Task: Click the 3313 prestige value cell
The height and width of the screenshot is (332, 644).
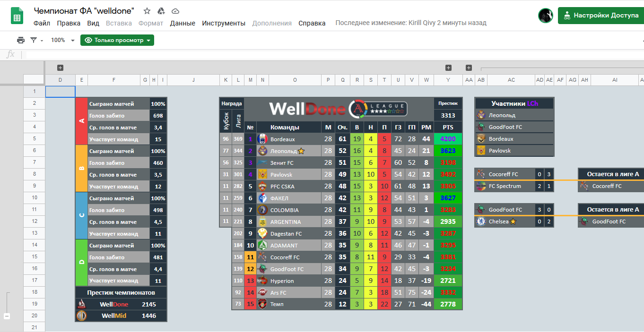Action: pyautogui.click(x=448, y=115)
